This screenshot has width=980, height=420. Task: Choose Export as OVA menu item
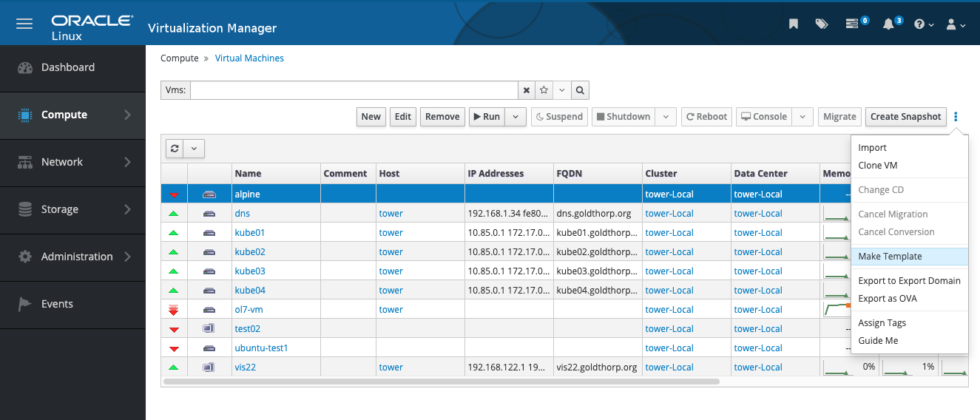888,299
